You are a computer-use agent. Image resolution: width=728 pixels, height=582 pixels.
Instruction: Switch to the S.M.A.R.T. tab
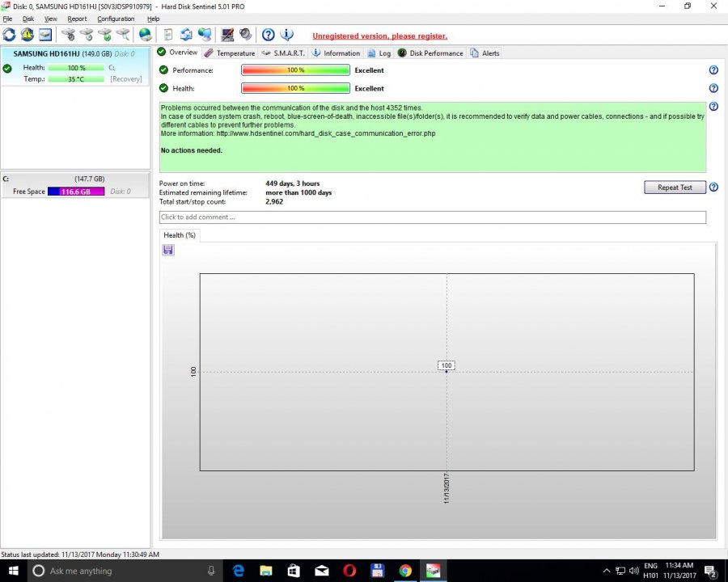click(283, 53)
